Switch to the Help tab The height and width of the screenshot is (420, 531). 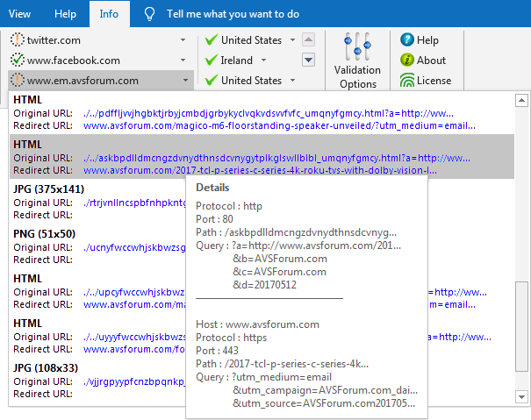click(x=65, y=14)
